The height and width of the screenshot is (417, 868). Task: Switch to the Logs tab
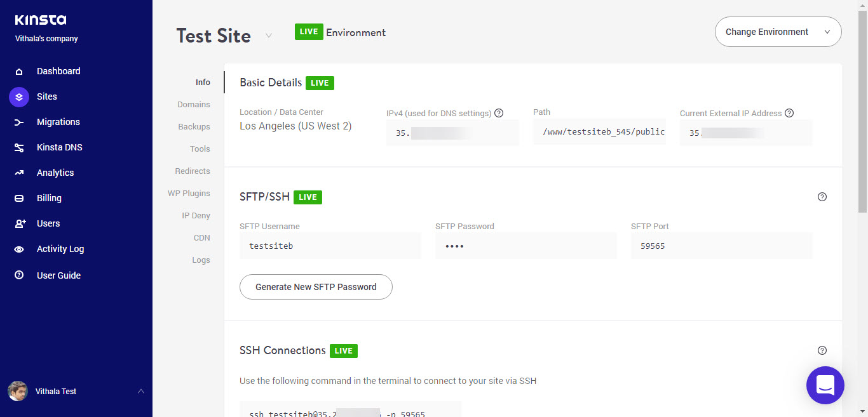pos(201,260)
